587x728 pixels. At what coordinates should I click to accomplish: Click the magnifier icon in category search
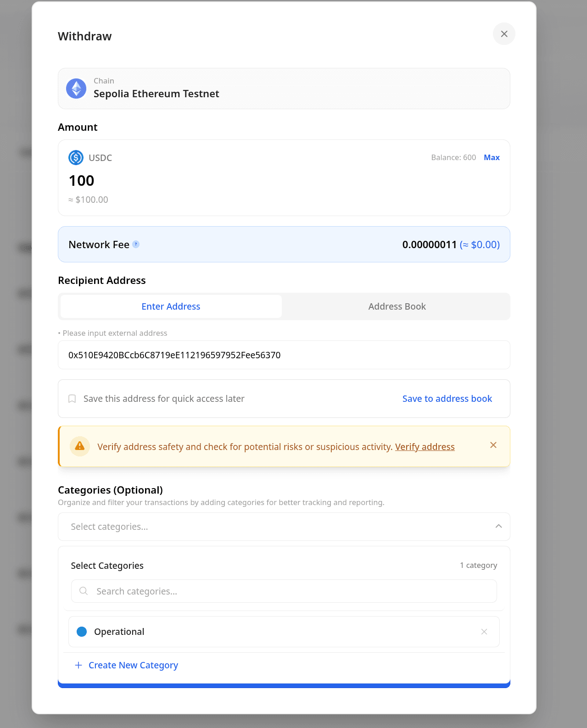point(84,591)
